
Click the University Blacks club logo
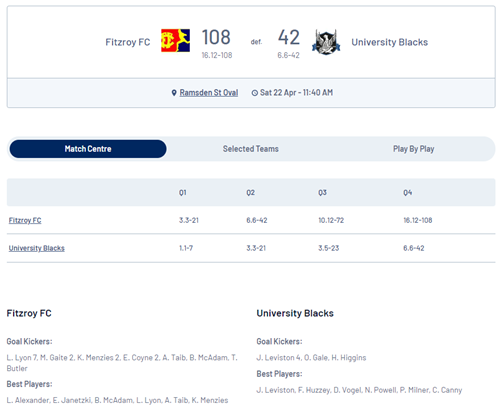coord(326,42)
